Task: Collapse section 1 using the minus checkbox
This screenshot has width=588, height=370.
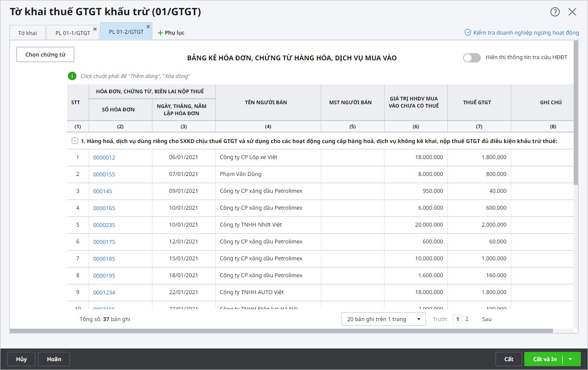Action: [75, 141]
